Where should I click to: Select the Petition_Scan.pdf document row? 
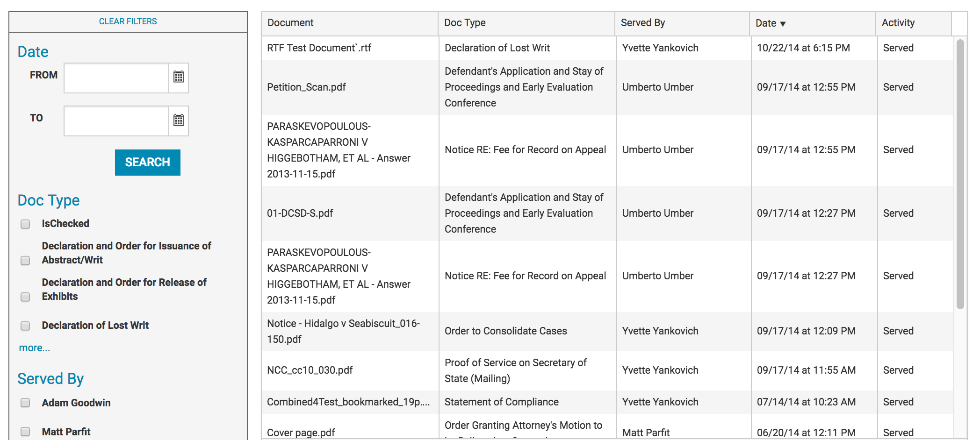click(306, 87)
